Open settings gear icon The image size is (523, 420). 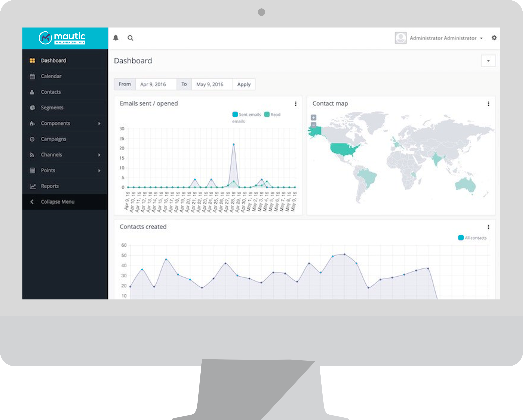(x=494, y=38)
